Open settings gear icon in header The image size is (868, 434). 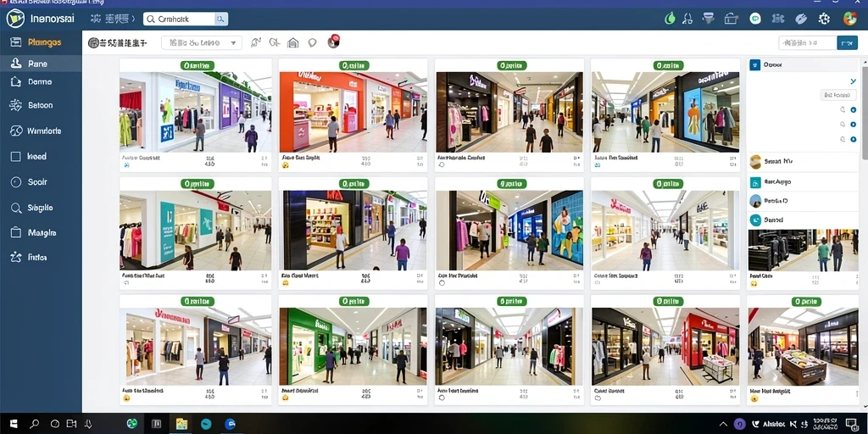(824, 19)
